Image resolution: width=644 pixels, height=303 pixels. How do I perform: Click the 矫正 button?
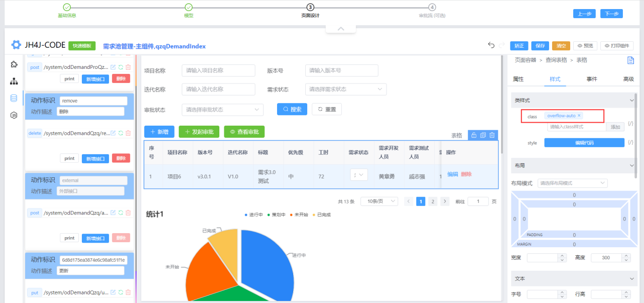[x=519, y=46]
